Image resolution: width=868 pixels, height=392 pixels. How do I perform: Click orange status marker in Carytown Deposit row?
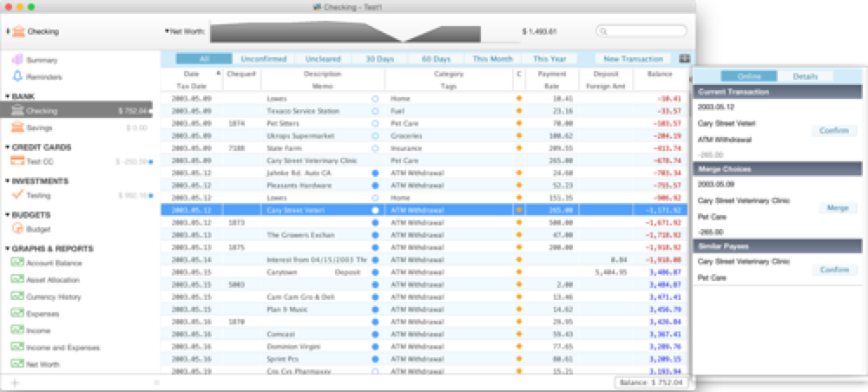tap(519, 272)
